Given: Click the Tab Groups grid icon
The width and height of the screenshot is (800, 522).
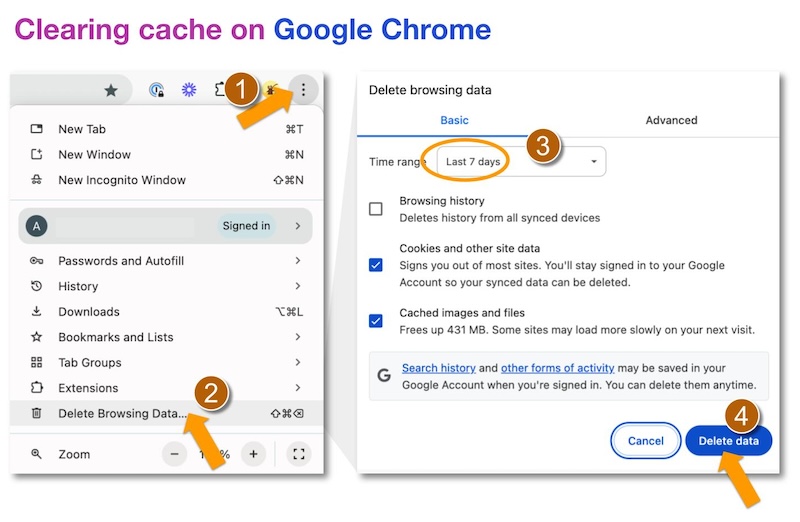Looking at the screenshot, I should (x=37, y=362).
